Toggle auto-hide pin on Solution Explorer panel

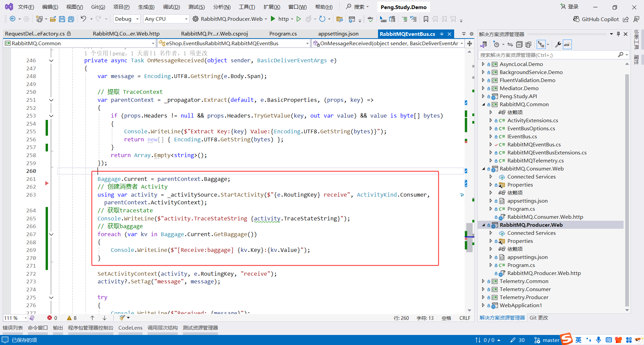point(618,34)
